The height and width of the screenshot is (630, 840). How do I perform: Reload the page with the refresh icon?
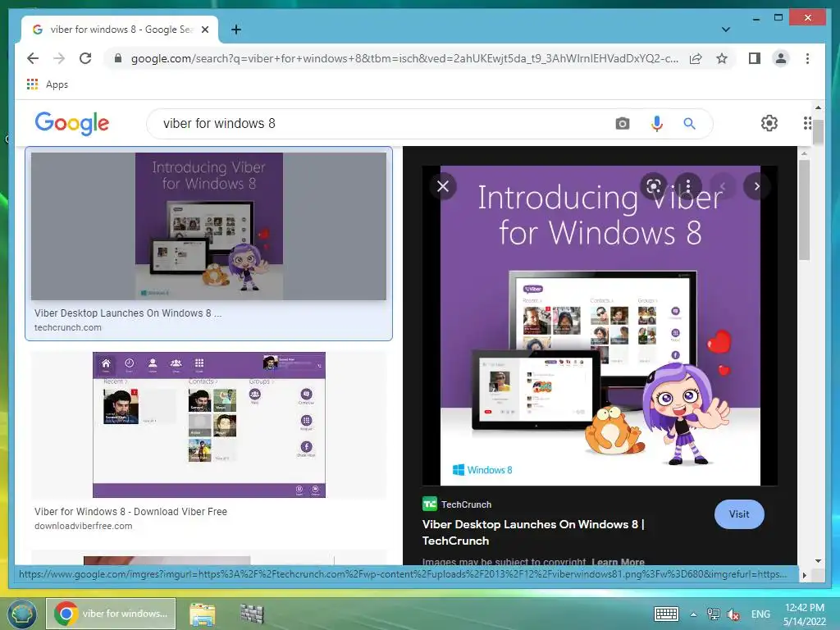click(85, 58)
